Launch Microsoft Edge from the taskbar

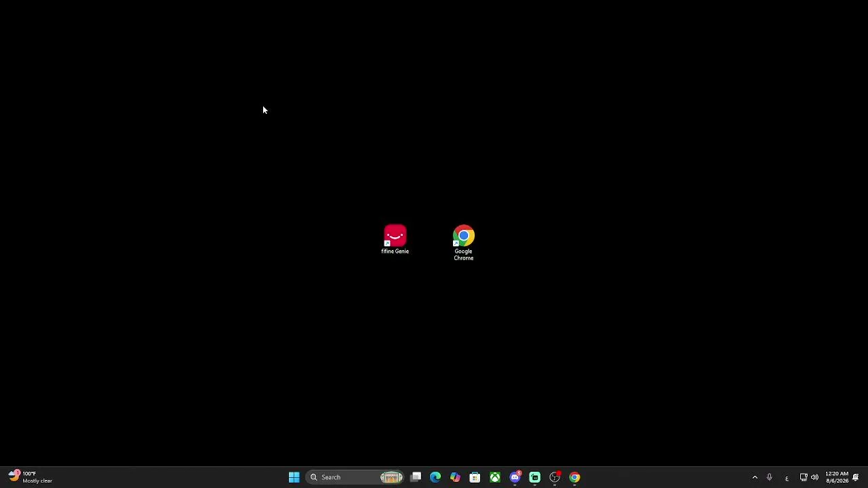435,477
